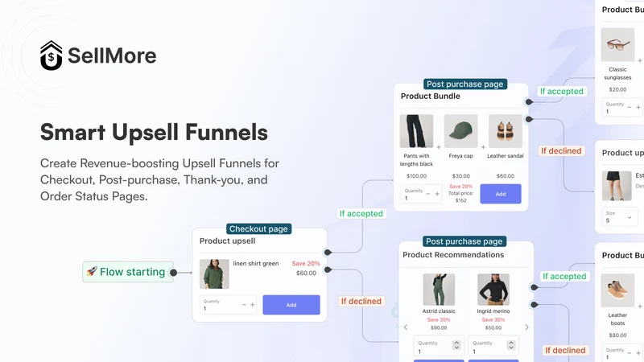The image size is (644, 362).
Task: Click the SellMore house logo icon
Action: point(51,56)
